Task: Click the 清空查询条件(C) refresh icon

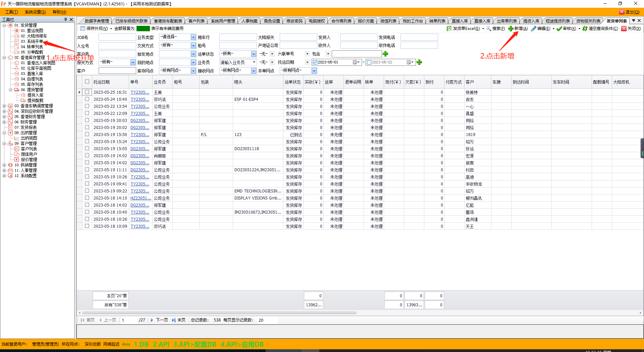Action: coord(585,29)
